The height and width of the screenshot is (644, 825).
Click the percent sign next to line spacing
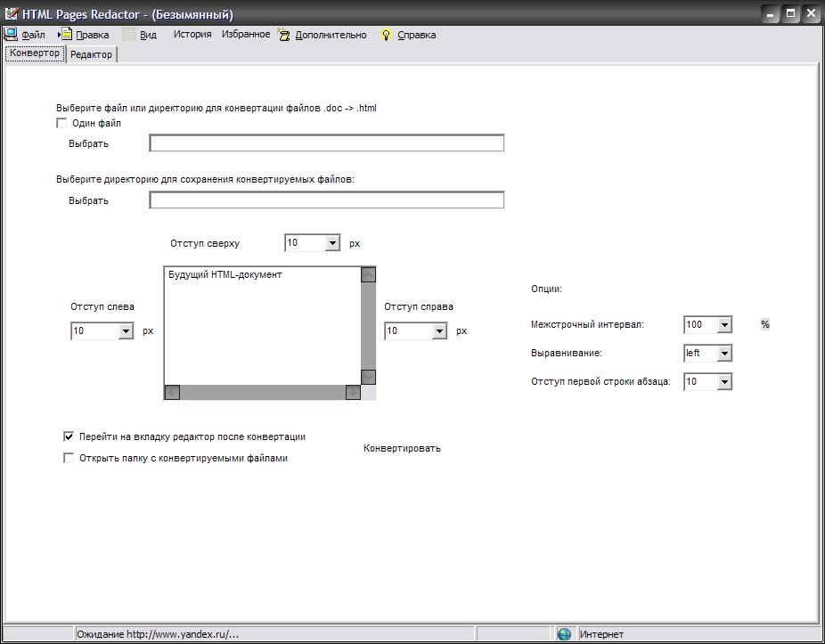pos(765,324)
